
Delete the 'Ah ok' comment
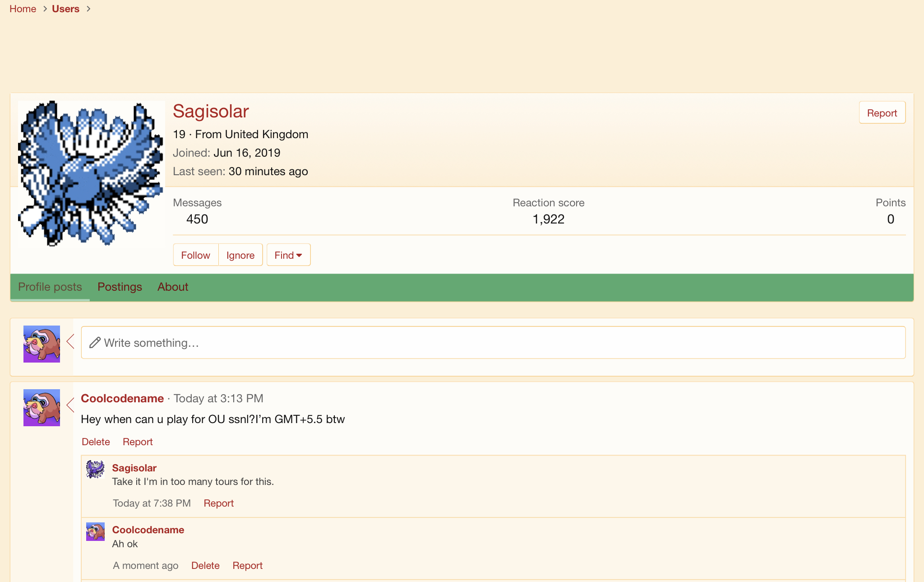(x=205, y=565)
